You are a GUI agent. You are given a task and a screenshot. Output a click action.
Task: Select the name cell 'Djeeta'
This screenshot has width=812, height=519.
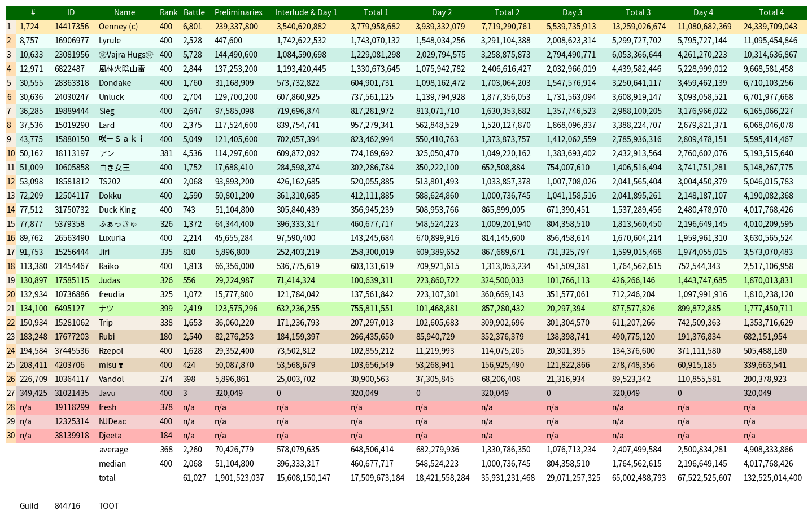click(110, 436)
